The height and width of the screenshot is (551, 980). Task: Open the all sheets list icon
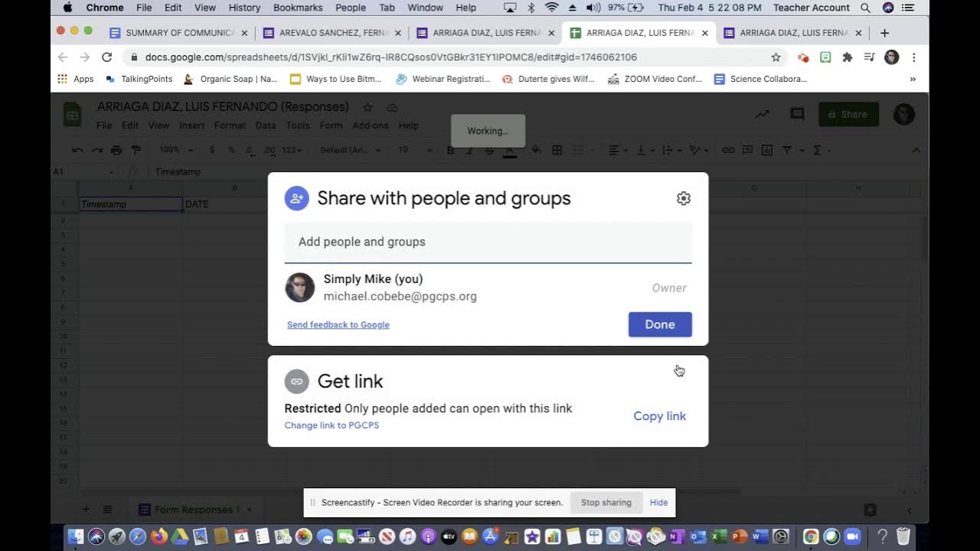pos(108,510)
